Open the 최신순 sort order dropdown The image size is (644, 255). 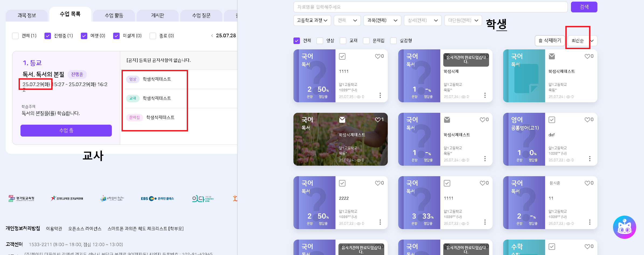point(582,41)
